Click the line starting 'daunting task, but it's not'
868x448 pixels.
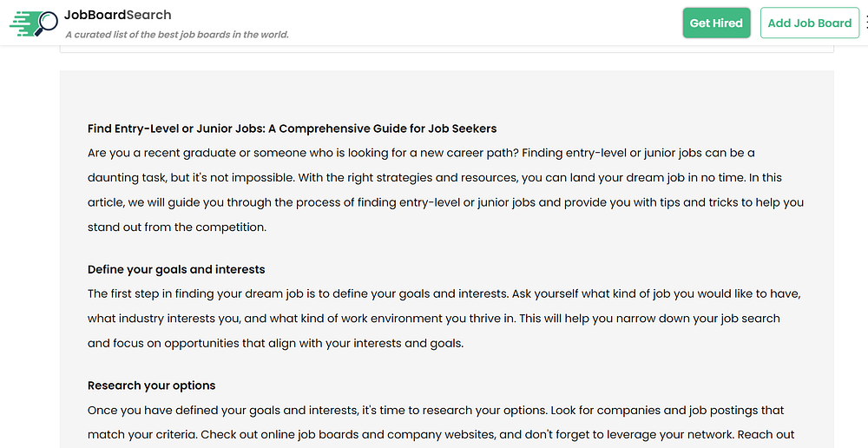point(435,178)
